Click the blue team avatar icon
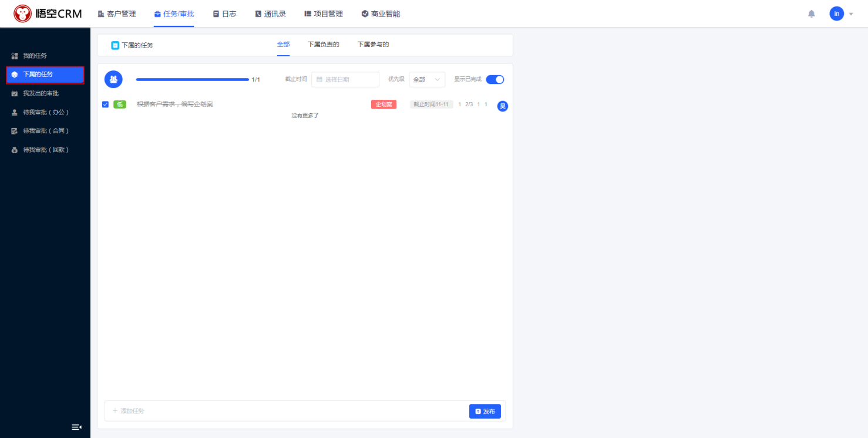 pyautogui.click(x=113, y=79)
